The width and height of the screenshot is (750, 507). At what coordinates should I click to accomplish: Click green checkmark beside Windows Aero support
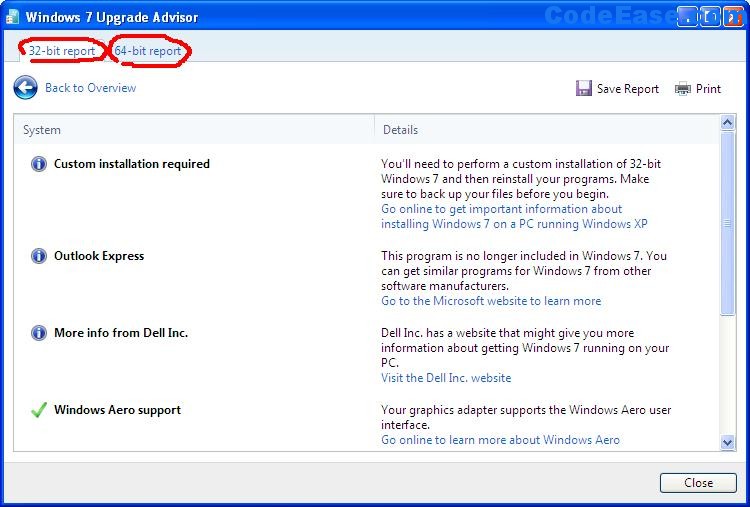coord(39,410)
